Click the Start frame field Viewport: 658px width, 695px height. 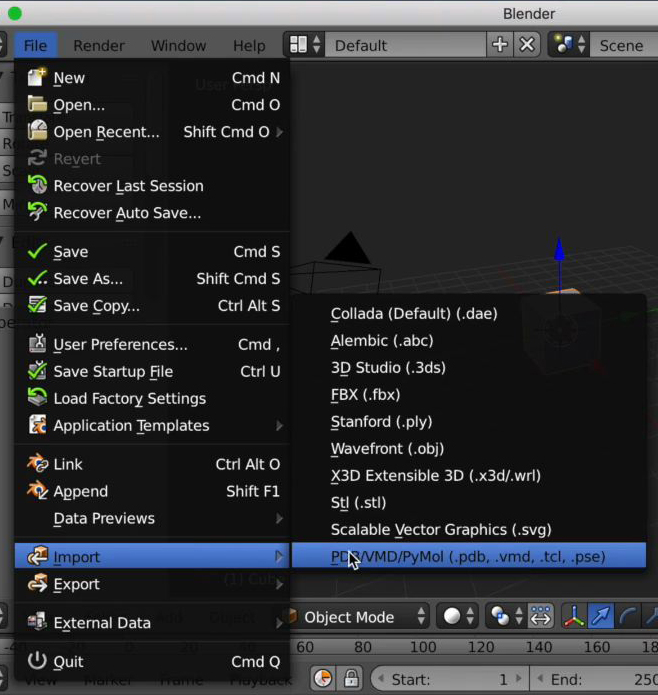point(450,679)
